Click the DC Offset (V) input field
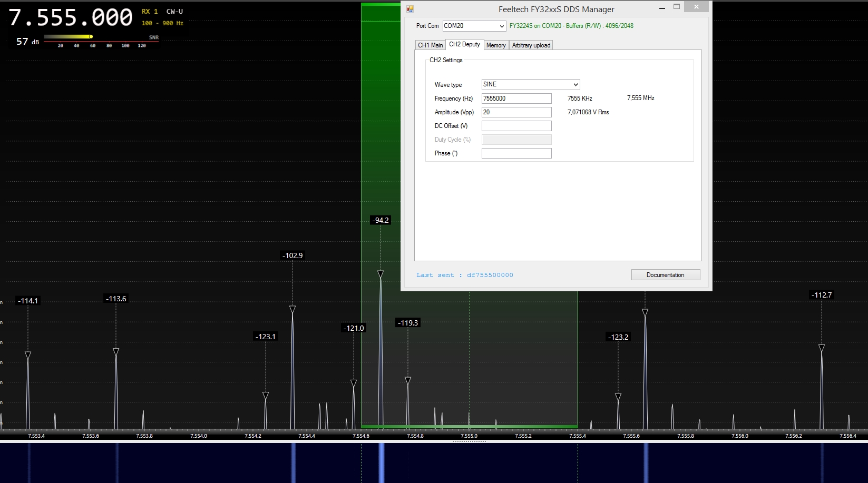Viewport: 868px width, 483px height. click(x=516, y=126)
